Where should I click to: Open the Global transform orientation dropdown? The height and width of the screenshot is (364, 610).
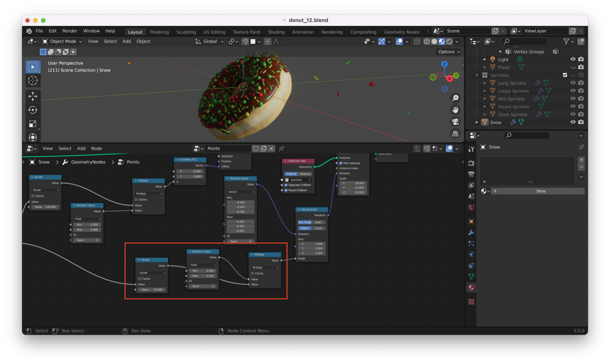click(209, 41)
